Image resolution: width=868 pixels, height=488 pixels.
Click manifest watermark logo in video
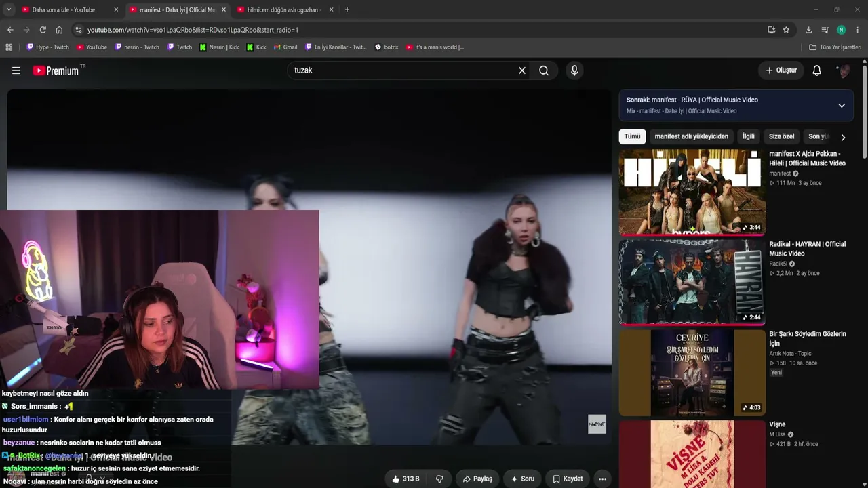597,424
